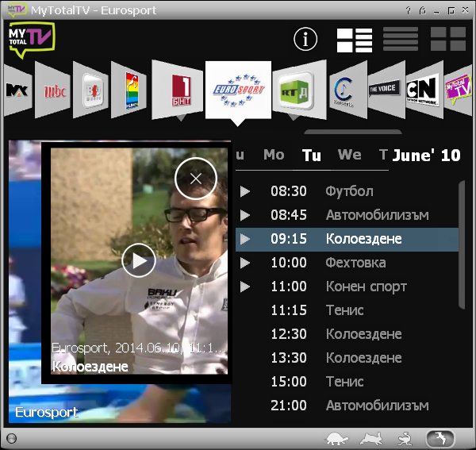
Task: Select the B9 radio channel tile
Action: (90, 90)
